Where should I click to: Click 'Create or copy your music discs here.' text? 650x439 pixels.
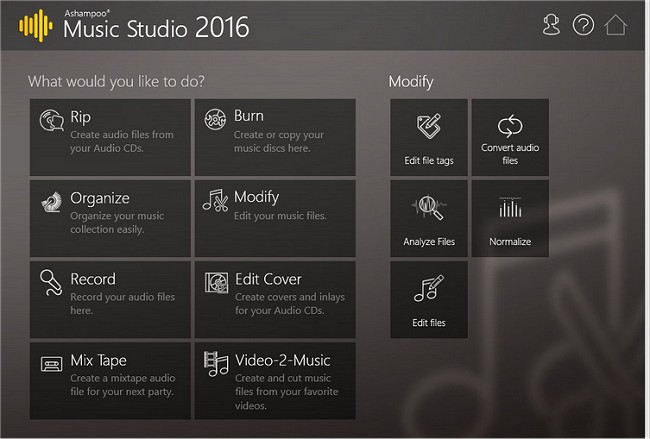pos(279,141)
